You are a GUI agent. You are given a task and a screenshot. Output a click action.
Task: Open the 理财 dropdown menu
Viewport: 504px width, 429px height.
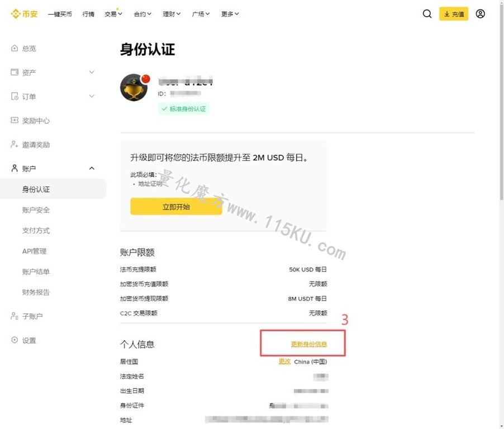tap(172, 14)
